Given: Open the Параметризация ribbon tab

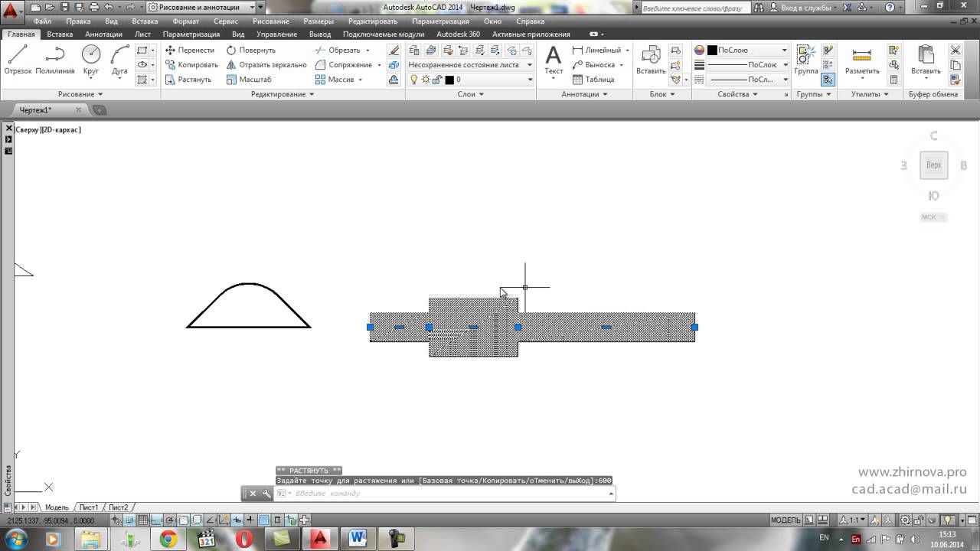Looking at the screenshot, I should [191, 34].
